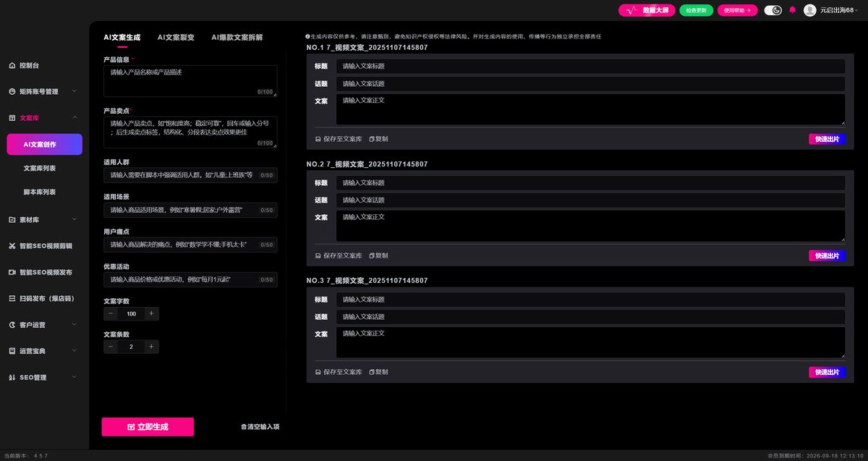
Task: Click 清空输入项 to clear inputs
Action: pyautogui.click(x=260, y=427)
